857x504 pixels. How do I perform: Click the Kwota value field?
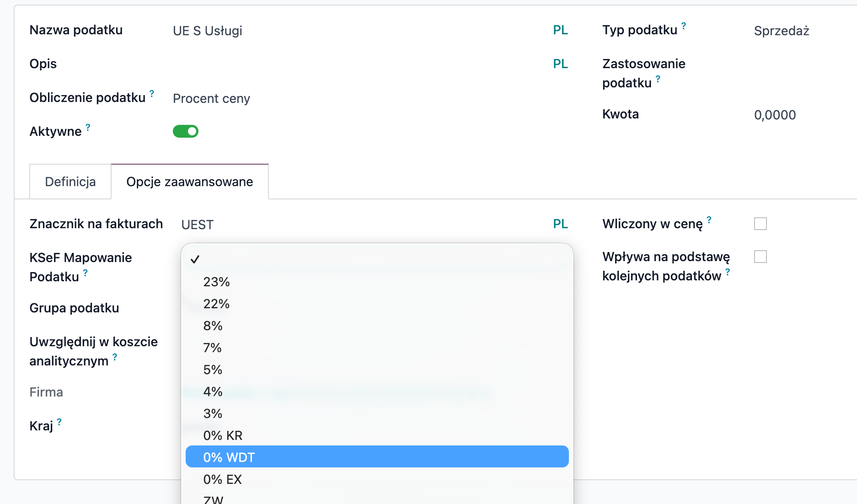pyautogui.click(x=775, y=115)
